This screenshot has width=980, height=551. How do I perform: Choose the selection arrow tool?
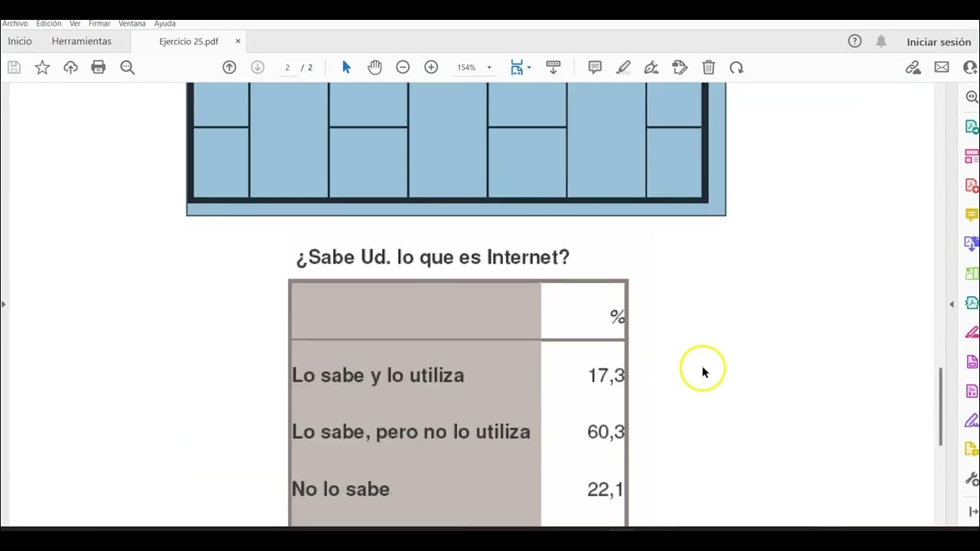point(346,67)
